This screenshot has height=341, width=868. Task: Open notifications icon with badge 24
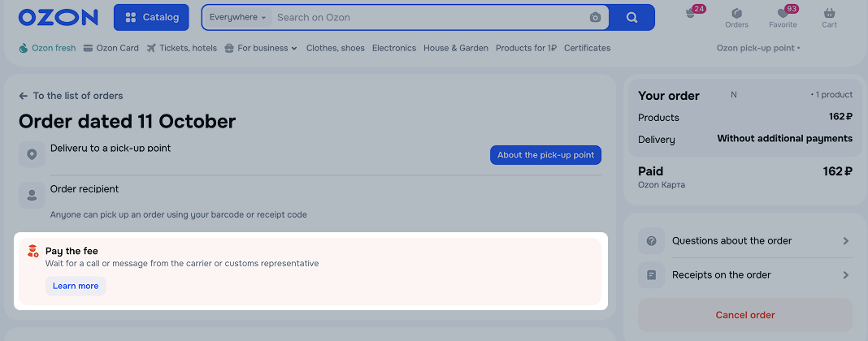(692, 15)
